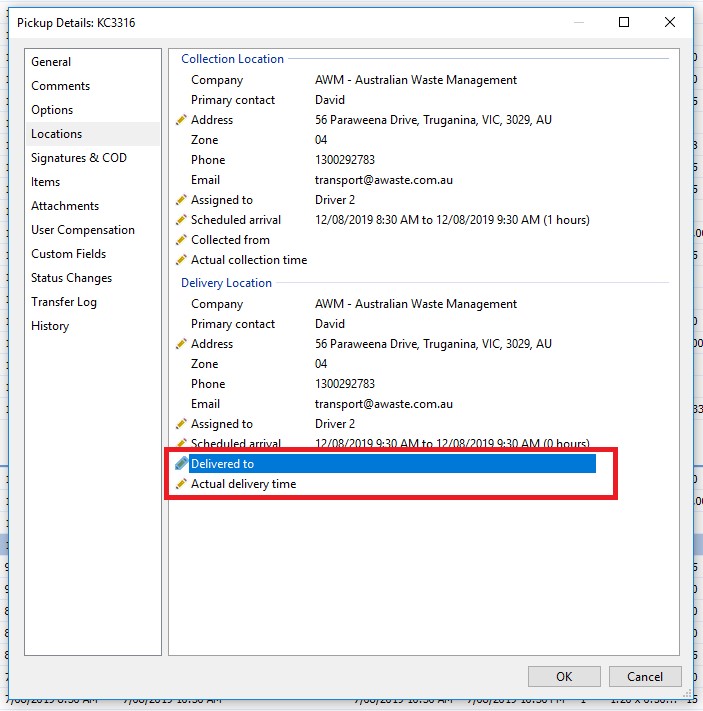703x711 pixels.
Task: Click the highlighted pencil icon beside Delivered to
Action: 181,463
